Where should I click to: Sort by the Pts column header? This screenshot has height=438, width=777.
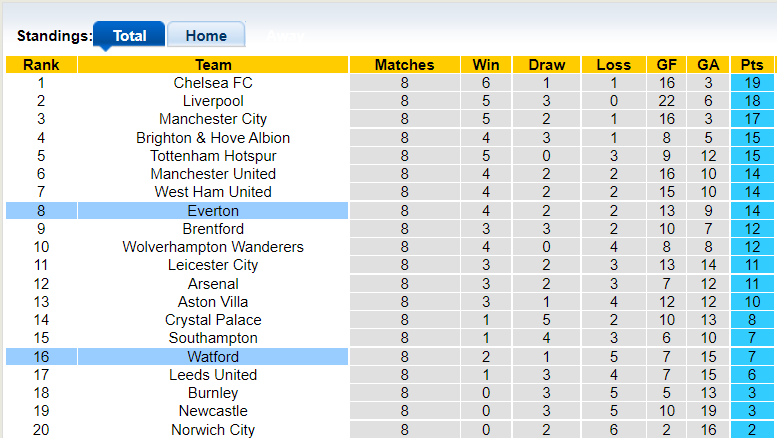coord(752,65)
